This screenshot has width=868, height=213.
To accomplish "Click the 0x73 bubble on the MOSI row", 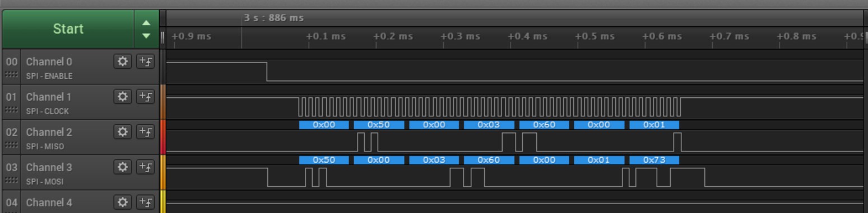I will pos(654,160).
